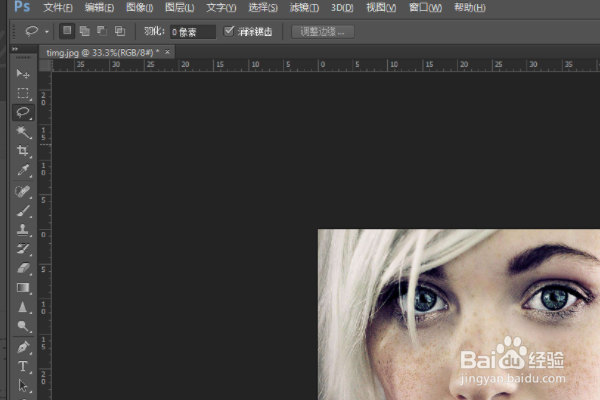The height and width of the screenshot is (400, 600).
Task: Open the Help (帮助) menu
Action: [470, 8]
